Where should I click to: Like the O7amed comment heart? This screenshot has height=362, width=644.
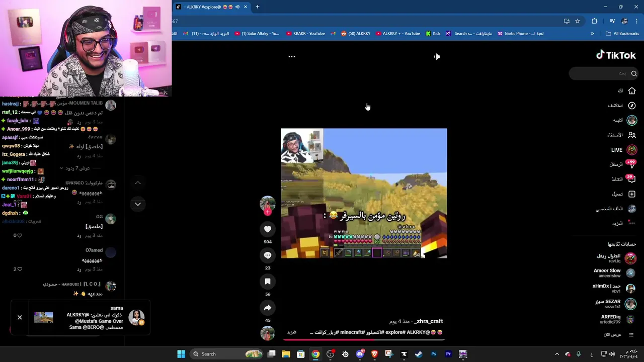tap(20, 269)
